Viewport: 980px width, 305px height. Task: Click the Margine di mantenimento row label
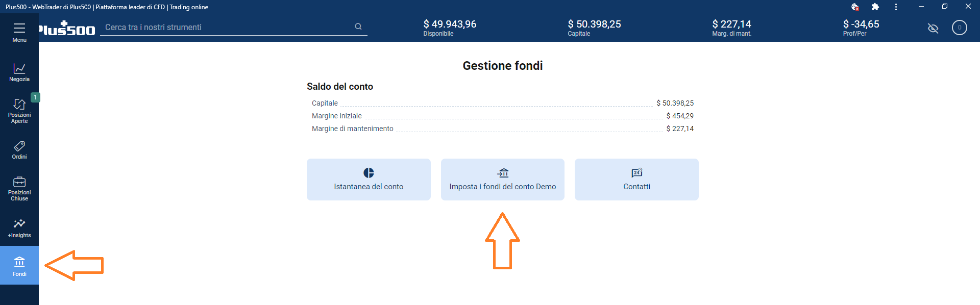point(353,129)
